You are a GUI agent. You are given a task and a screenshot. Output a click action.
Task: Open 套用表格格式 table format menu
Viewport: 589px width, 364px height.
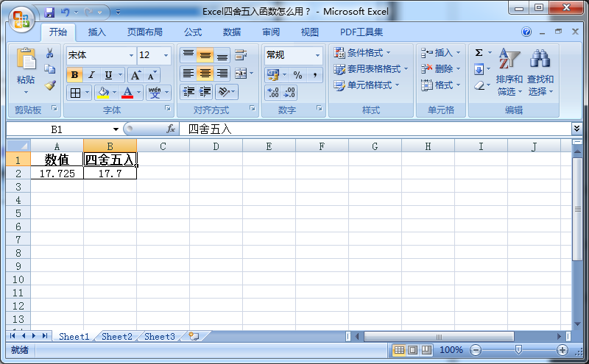pos(371,69)
